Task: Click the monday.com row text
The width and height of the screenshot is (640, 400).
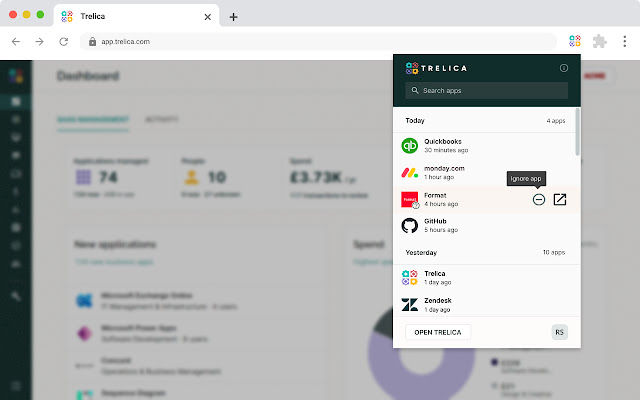Action: [444, 173]
